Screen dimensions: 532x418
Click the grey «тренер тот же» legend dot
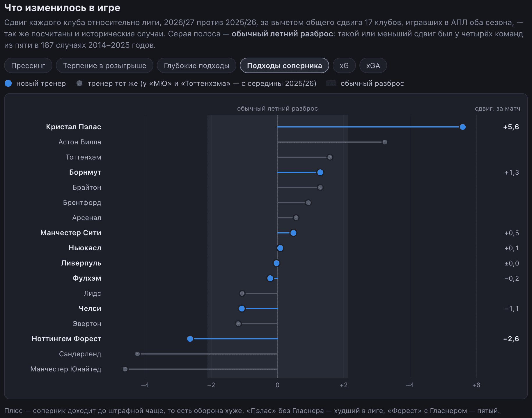pyautogui.click(x=79, y=84)
